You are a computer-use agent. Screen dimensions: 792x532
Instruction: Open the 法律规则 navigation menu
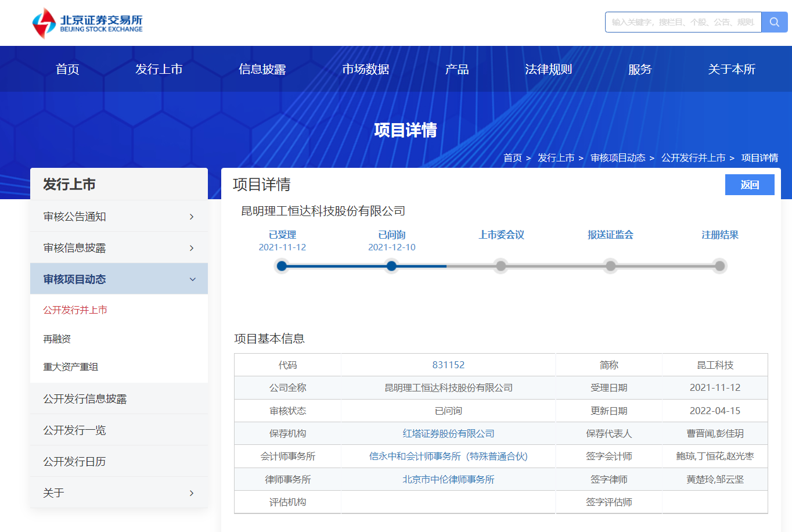548,69
